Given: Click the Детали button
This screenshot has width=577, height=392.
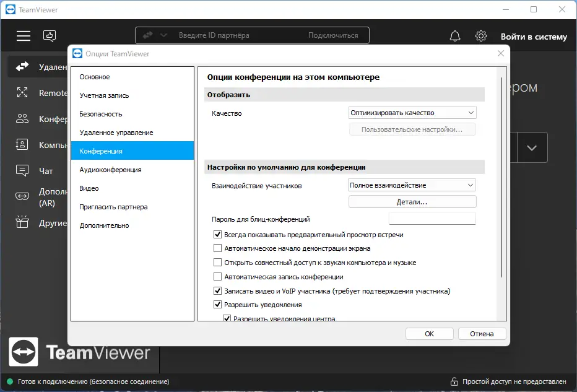Looking at the screenshot, I should pyautogui.click(x=412, y=201).
